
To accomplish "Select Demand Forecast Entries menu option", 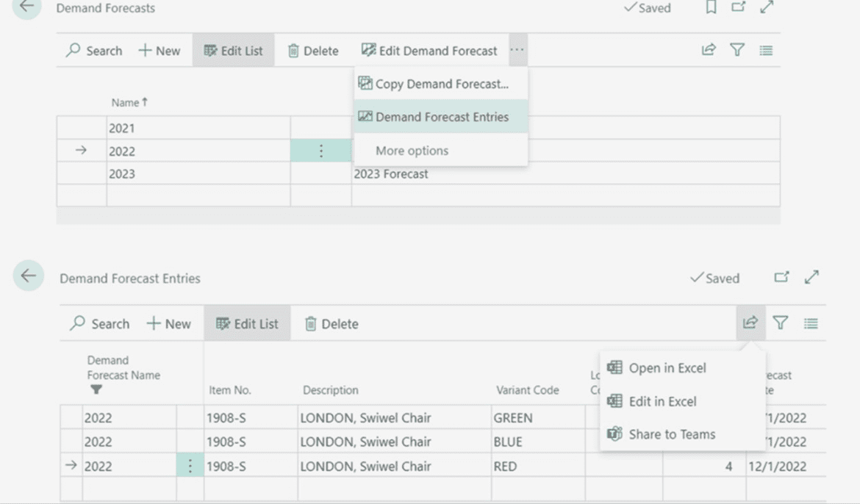I will (441, 117).
